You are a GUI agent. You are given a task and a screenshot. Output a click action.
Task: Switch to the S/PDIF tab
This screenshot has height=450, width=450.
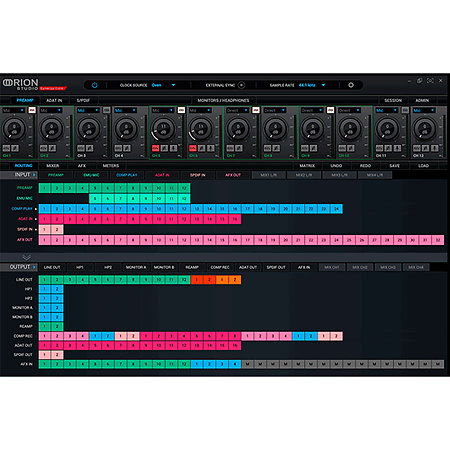tap(83, 100)
